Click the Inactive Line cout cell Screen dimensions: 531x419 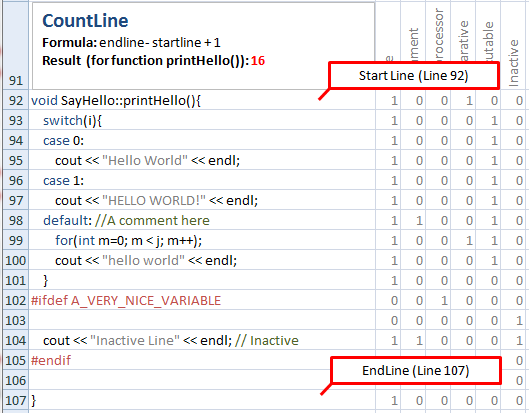pyautogui.click(x=202, y=340)
